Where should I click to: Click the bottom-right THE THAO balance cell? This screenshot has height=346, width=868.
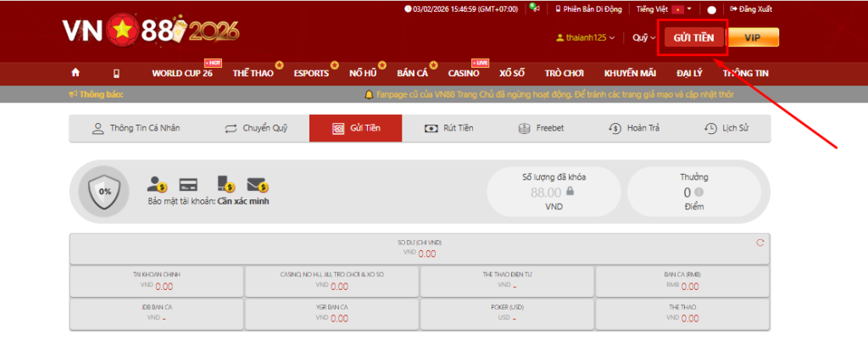point(682,314)
